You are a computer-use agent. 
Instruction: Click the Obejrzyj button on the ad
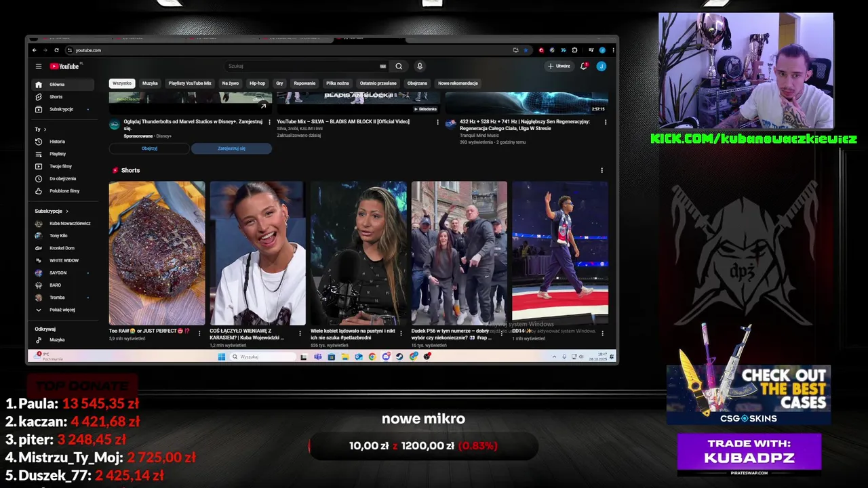[x=149, y=148]
